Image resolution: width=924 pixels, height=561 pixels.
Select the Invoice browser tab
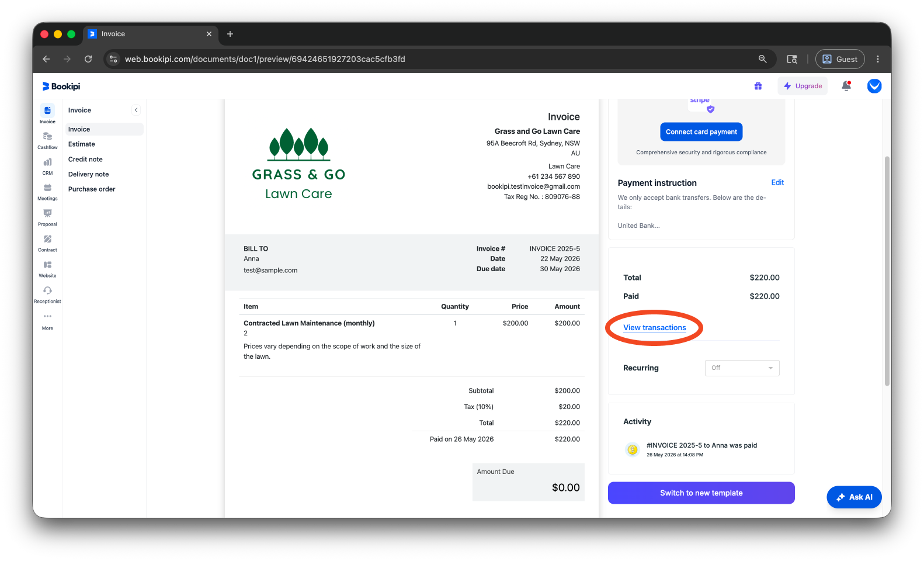click(150, 34)
